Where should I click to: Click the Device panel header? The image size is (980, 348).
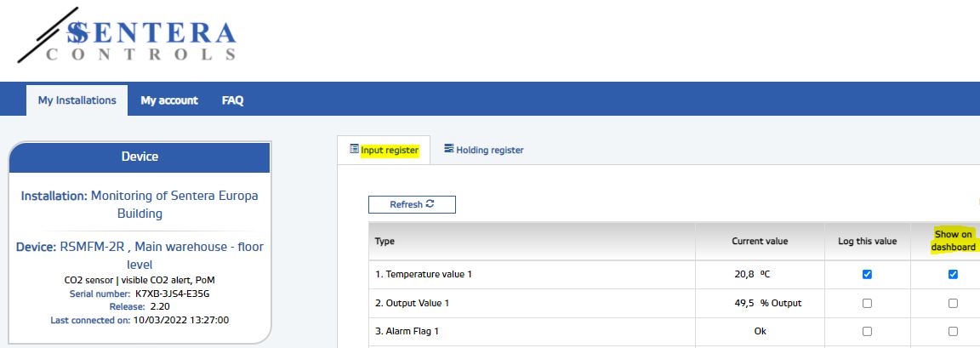point(140,157)
